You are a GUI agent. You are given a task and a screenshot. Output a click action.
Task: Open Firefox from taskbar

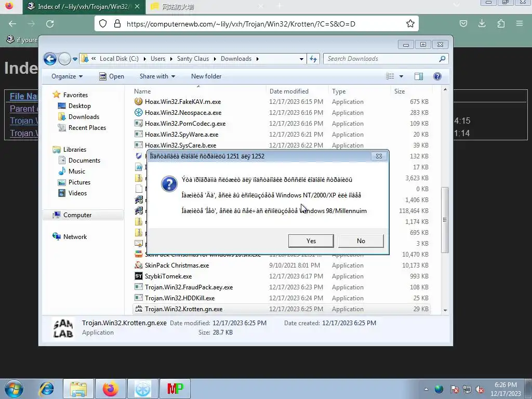pyautogui.click(x=111, y=389)
